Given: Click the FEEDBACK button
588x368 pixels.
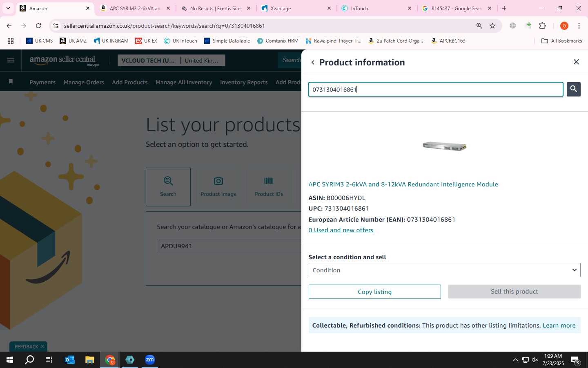Looking at the screenshot, I should [27, 347].
